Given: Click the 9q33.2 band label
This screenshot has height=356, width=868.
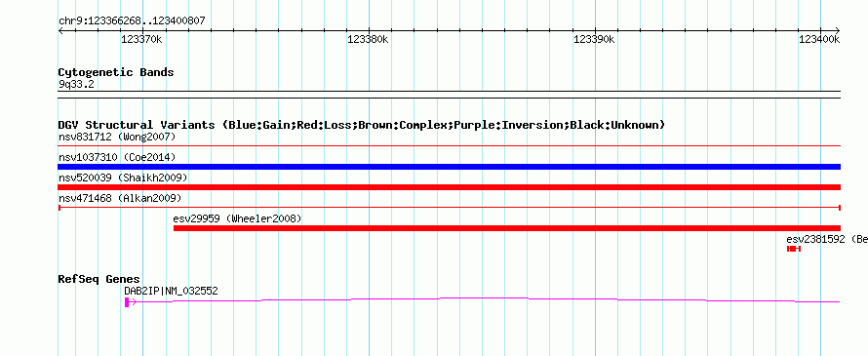Looking at the screenshot, I should tap(76, 84).
